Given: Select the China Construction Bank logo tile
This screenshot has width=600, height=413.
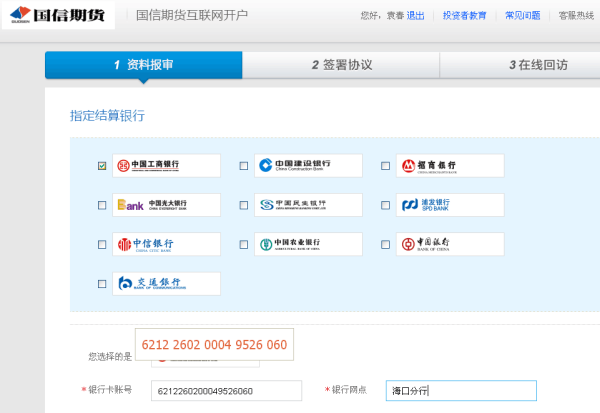Looking at the screenshot, I should coord(308,166).
